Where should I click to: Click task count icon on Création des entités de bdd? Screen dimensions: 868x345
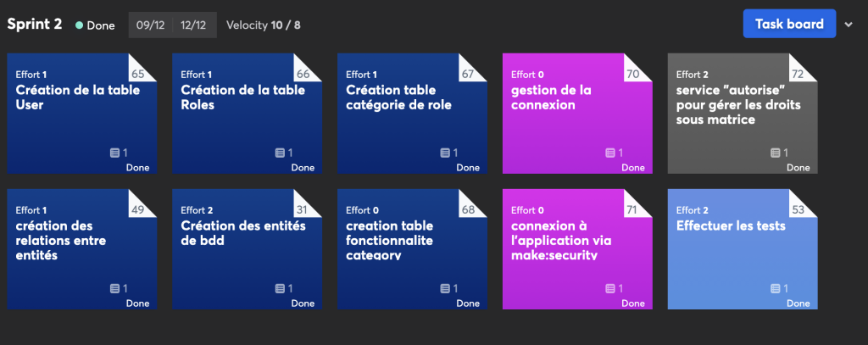point(280,288)
